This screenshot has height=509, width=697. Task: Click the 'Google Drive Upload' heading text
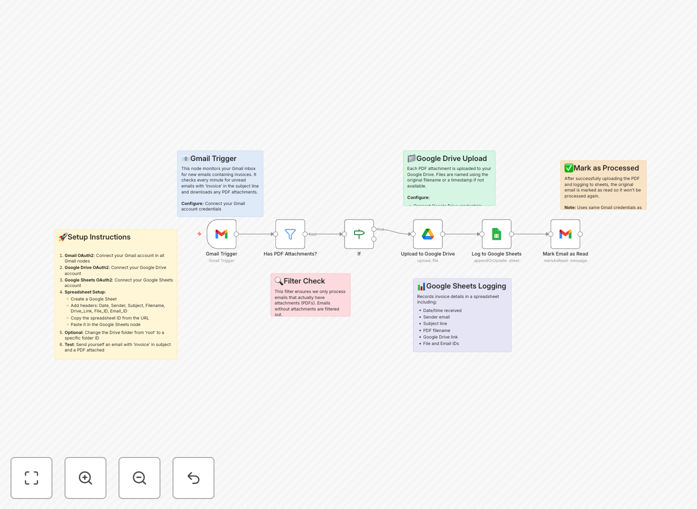452,159
